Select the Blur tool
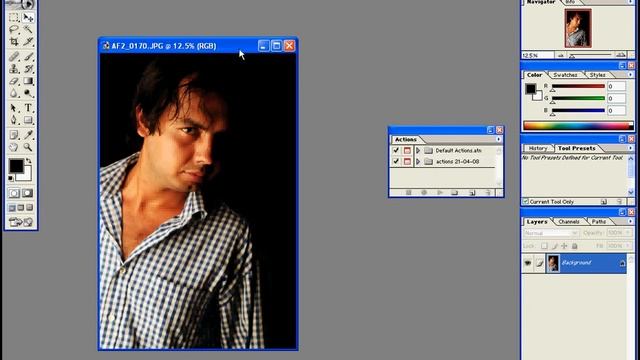640x360 pixels. pos(14,93)
